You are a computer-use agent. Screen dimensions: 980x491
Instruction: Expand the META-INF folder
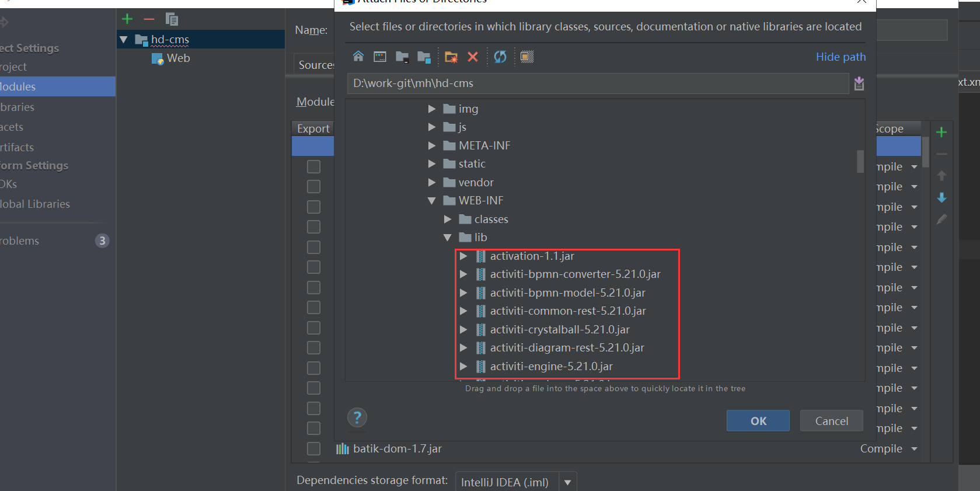pos(432,145)
